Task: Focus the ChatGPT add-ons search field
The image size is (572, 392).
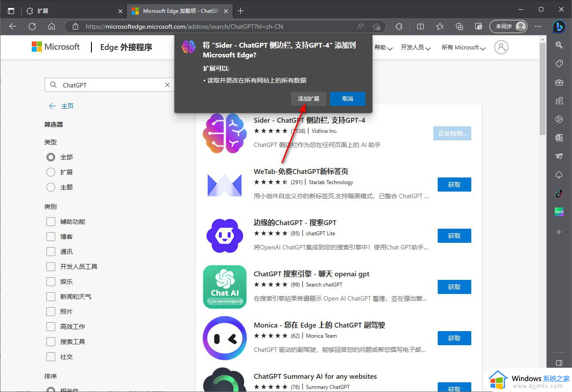Action: (110, 85)
